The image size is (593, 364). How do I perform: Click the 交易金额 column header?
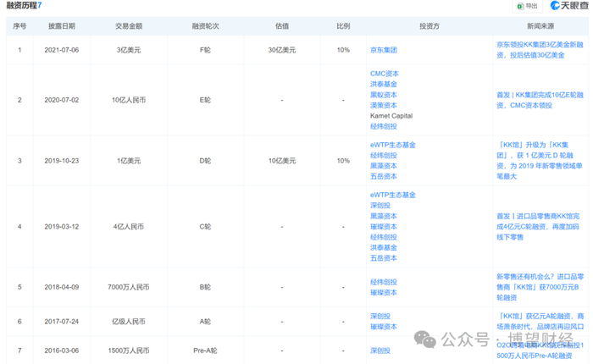(x=129, y=26)
